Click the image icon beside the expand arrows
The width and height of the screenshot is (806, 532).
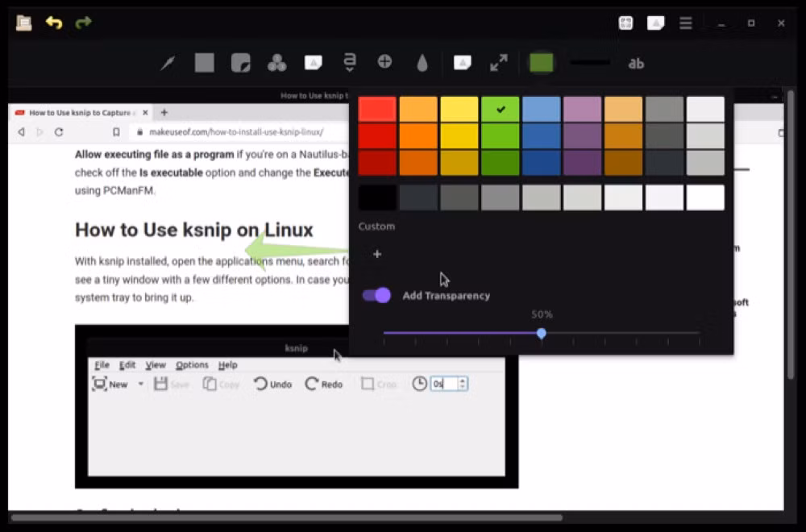click(x=462, y=63)
